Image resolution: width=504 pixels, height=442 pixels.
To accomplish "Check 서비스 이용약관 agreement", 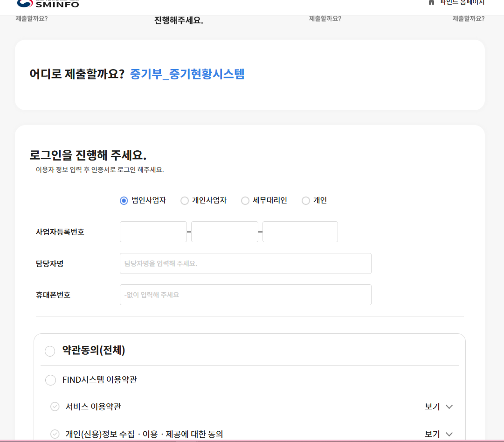I will pyautogui.click(x=55, y=407).
